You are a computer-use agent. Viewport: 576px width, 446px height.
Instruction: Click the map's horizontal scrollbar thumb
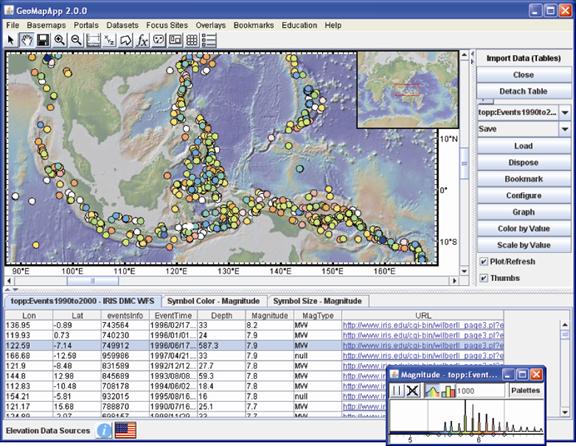click(x=93, y=281)
